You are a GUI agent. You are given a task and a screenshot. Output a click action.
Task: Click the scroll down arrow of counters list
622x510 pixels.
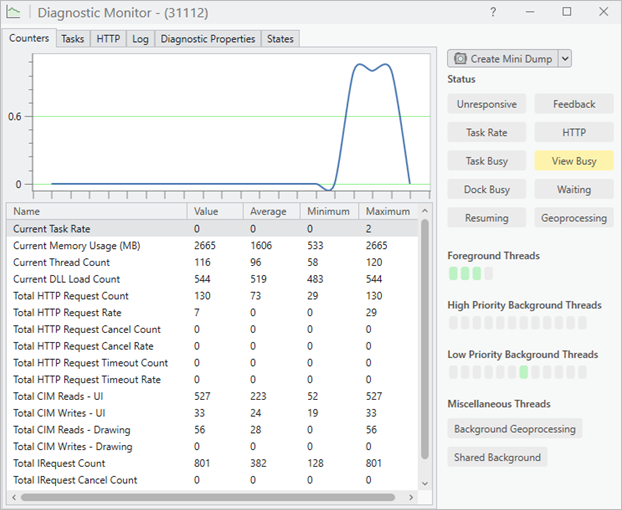point(425,483)
